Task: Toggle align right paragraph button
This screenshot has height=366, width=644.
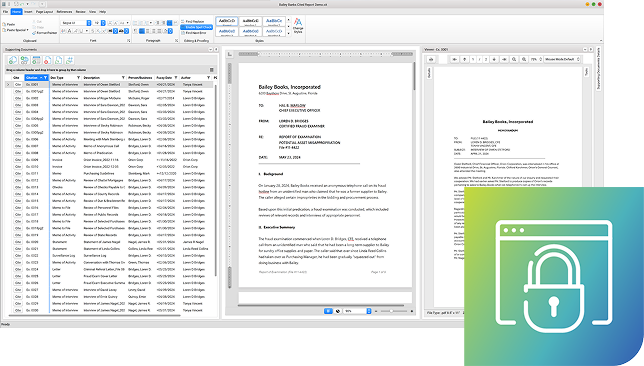Action: (154, 31)
